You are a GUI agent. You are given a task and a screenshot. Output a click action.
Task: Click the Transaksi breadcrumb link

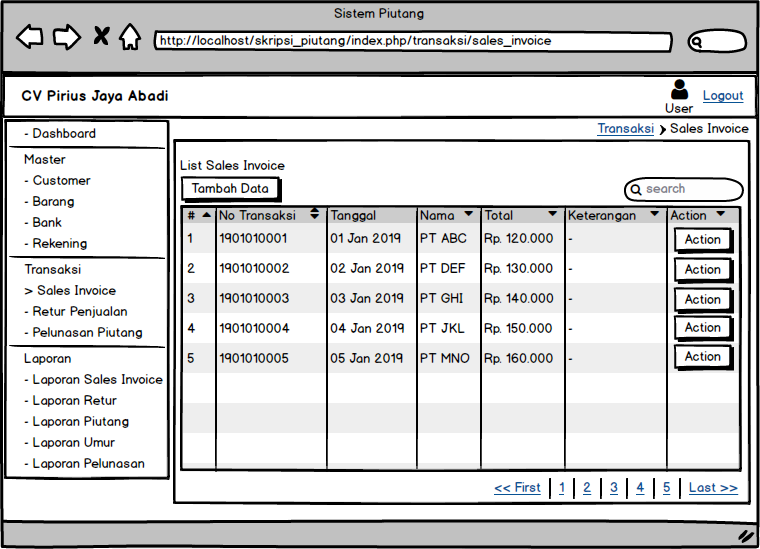(625, 128)
